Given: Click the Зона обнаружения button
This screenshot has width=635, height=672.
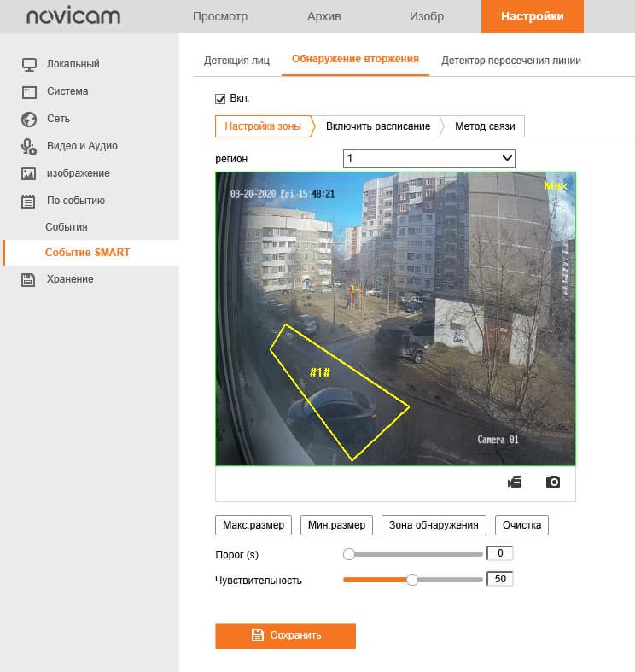Looking at the screenshot, I should click(x=434, y=525).
